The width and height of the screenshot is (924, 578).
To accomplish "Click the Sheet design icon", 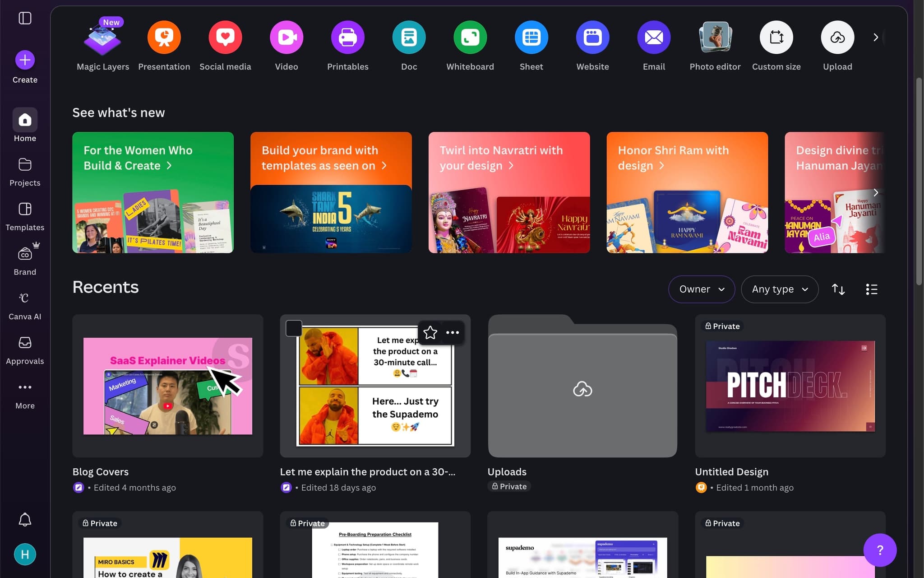I will [531, 37].
